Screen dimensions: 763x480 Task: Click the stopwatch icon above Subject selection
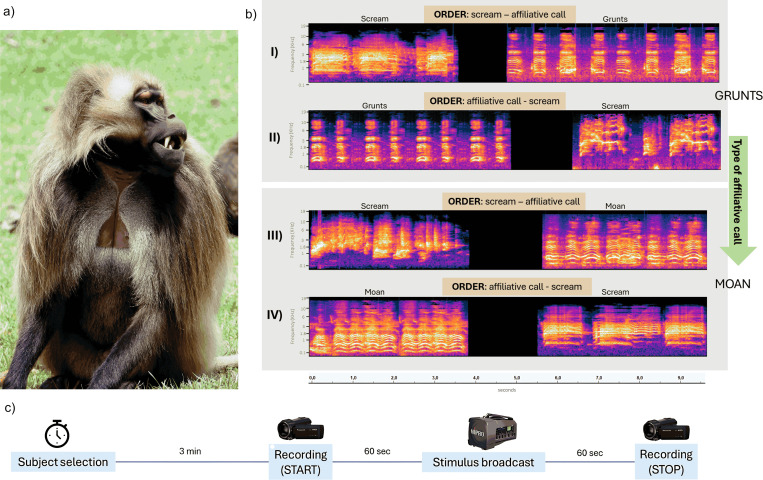57,434
